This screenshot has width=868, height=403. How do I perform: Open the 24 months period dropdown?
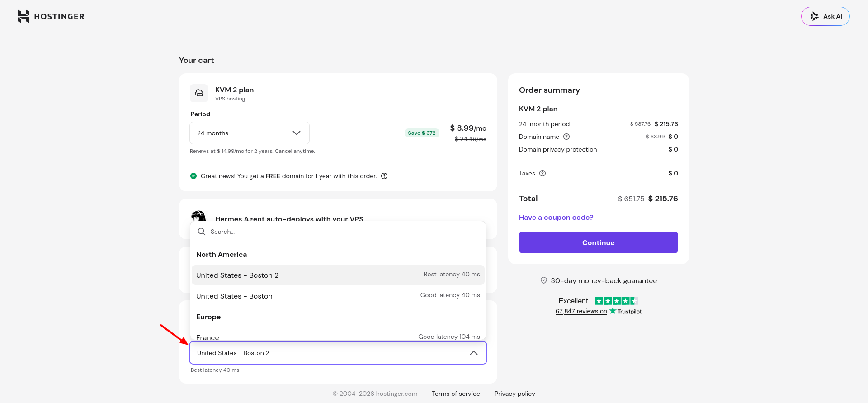point(250,133)
